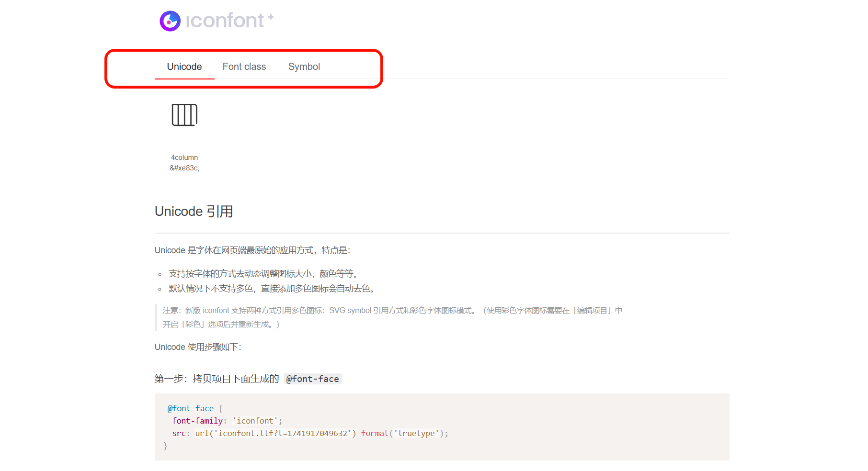Click the iconfont logo
This screenshot has height=471, width=868.
[x=217, y=21]
